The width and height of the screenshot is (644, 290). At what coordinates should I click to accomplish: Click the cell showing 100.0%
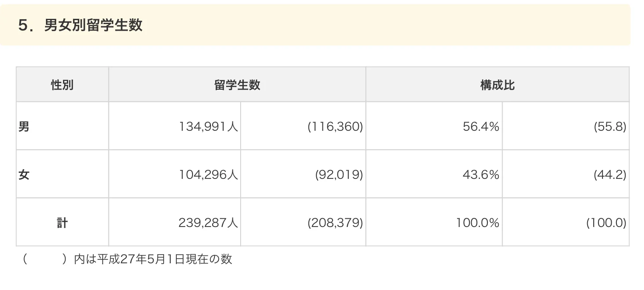point(434,222)
